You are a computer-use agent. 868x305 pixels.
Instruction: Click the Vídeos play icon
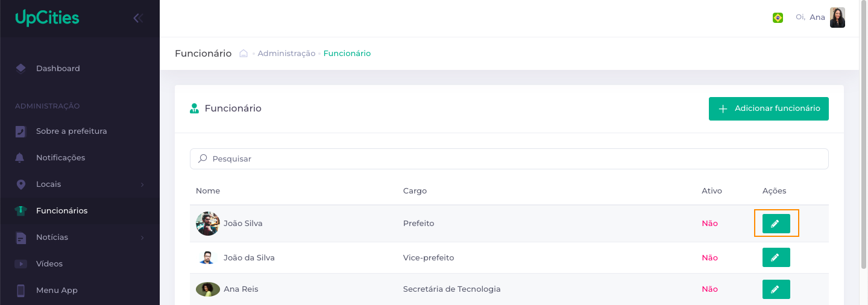[x=20, y=264]
